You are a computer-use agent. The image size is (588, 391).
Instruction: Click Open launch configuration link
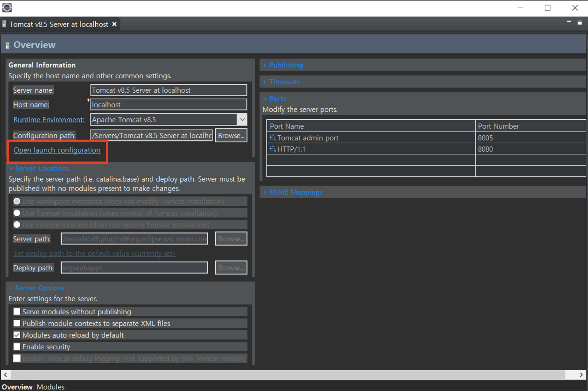(57, 150)
